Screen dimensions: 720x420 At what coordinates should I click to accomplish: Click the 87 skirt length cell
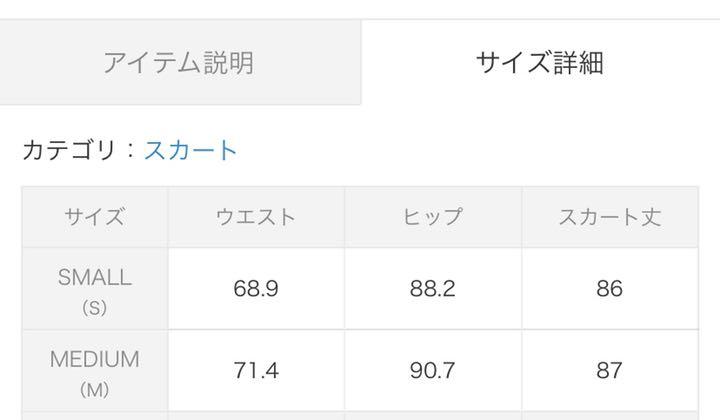(610, 370)
